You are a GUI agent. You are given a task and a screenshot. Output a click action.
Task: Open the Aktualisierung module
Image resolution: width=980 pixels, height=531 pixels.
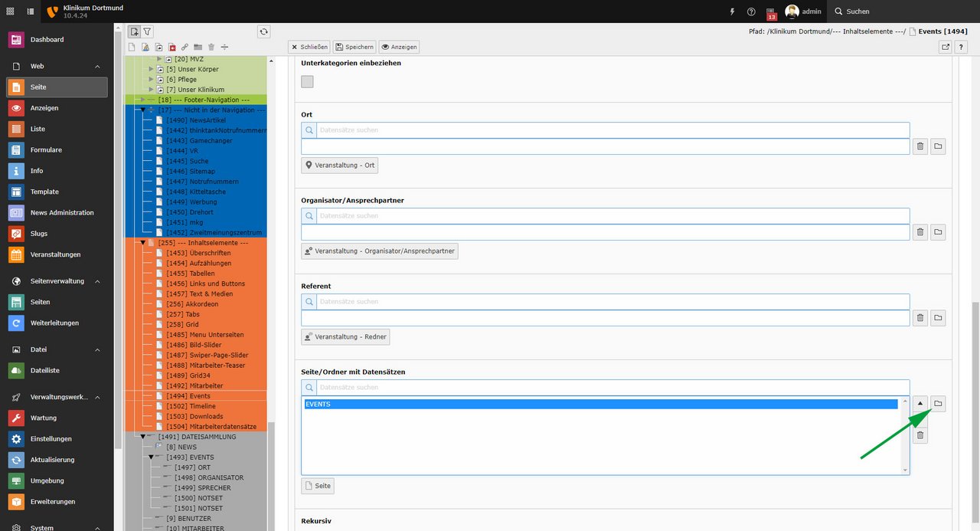[57, 460]
